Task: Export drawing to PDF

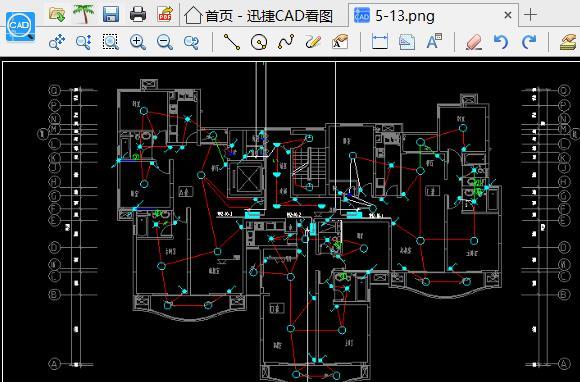Action: point(165,15)
